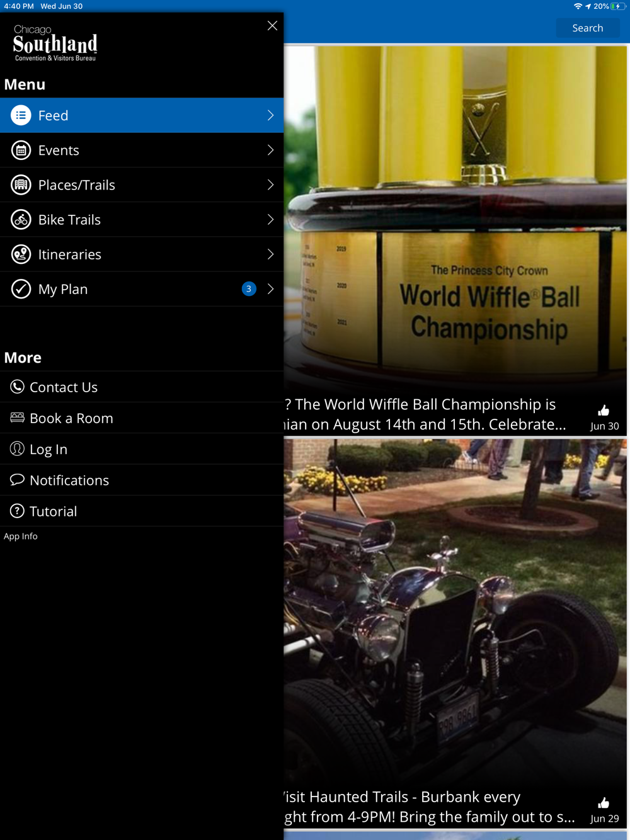Open the Places/Trails menu item

tap(142, 184)
